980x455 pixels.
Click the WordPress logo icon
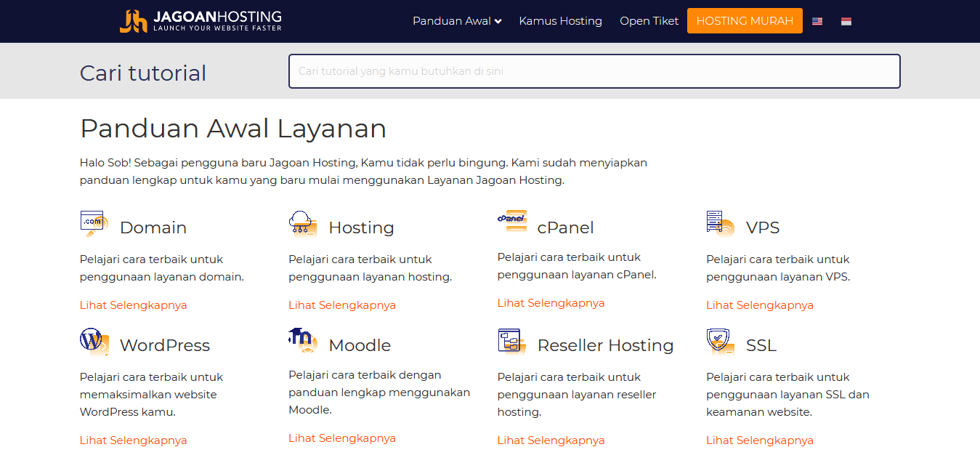coord(94,342)
